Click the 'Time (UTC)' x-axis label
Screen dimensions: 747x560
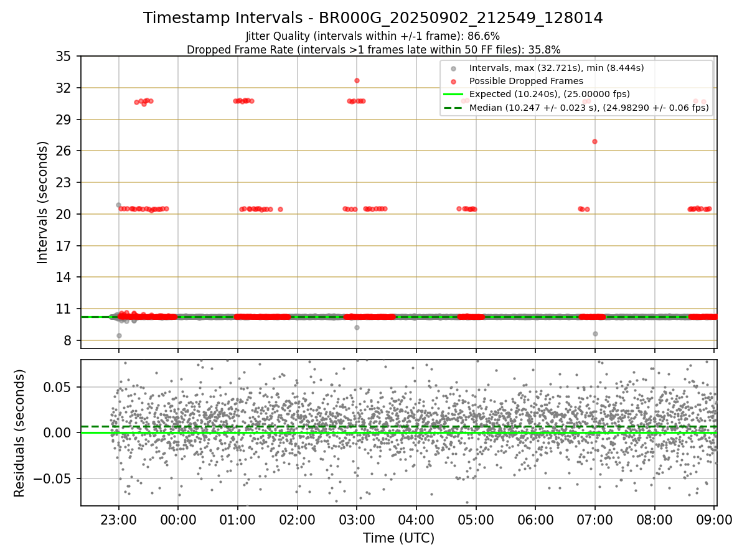tap(398, 538)
